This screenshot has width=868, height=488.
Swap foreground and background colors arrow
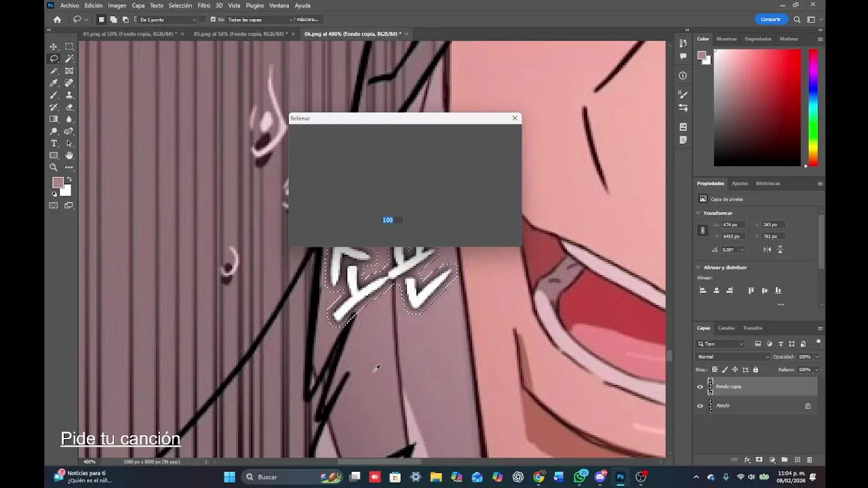[x=69, y=180]
